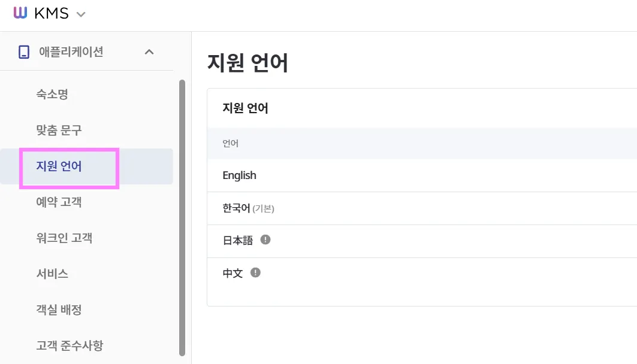This screenshot has width=637, height=364.
Task: Open 객실 배정 menu item
Action: [x=59, y=310]
